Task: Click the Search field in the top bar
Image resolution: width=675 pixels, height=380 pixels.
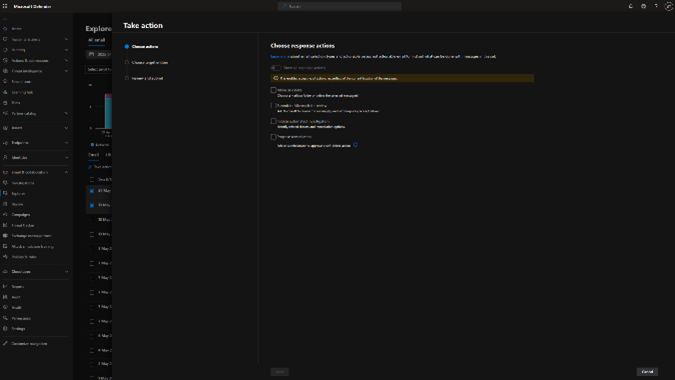Action: pyautogui.click(x=339, y=6)
